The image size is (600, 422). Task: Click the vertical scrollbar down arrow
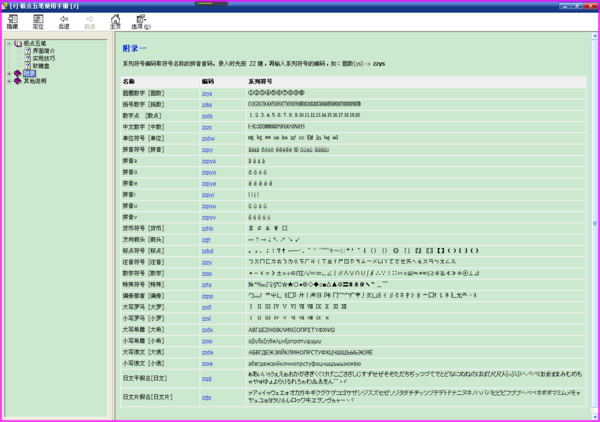coord(595,417)
